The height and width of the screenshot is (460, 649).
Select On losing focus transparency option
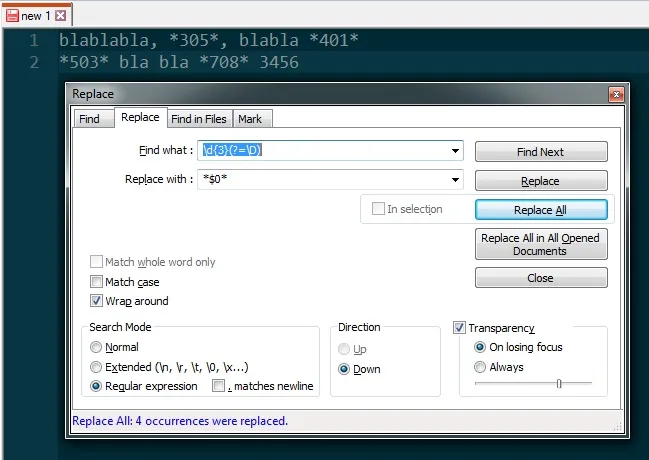480,347
